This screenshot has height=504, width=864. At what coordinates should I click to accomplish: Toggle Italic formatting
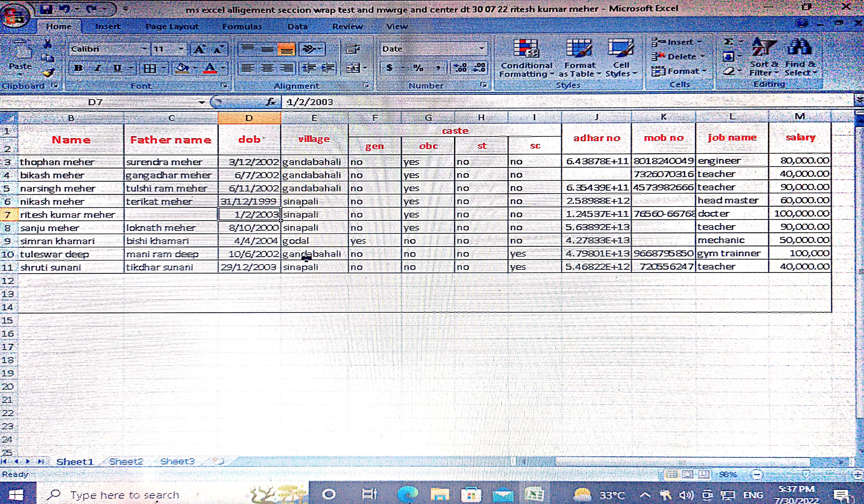pyautogui.click(x=98, y=68)
